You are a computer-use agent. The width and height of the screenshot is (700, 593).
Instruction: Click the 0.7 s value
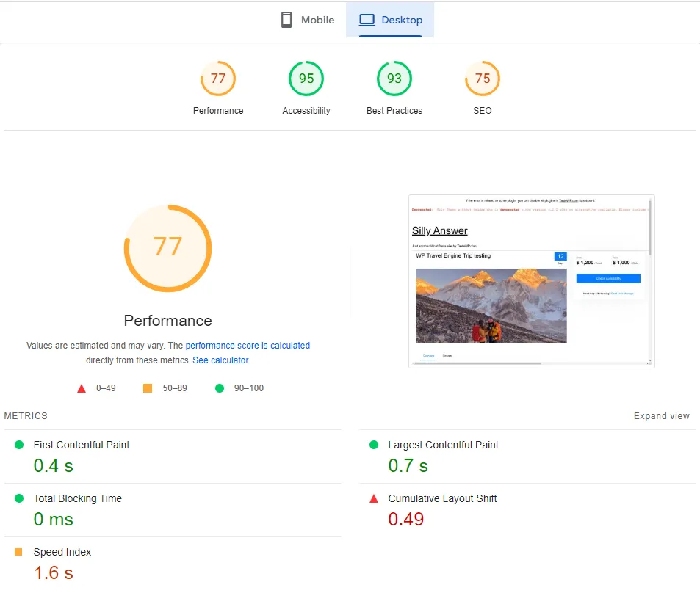click(408, 466)
